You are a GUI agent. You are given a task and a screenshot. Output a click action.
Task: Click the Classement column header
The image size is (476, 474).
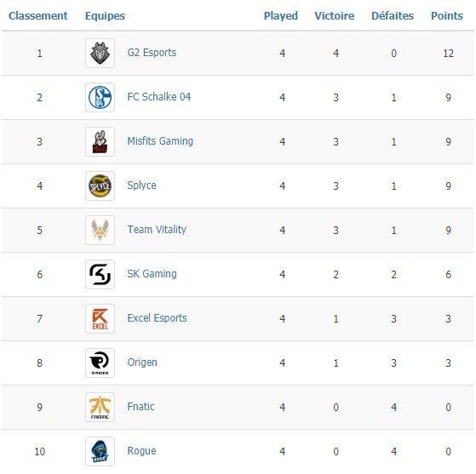[x=38, y=16]
